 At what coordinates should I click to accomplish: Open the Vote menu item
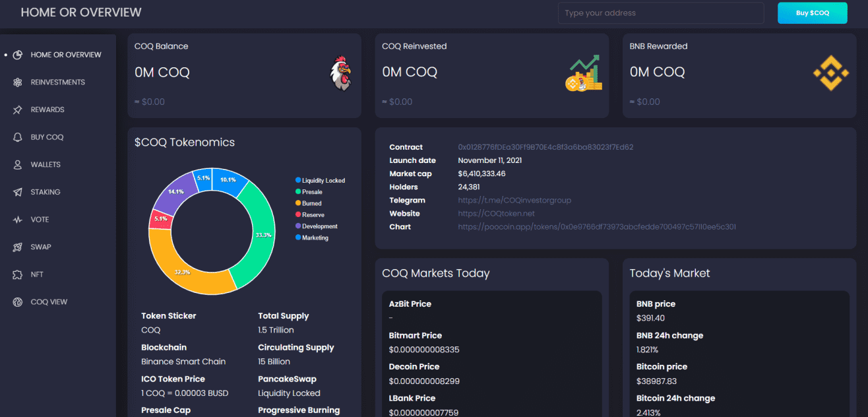click(x=40, y=220)
